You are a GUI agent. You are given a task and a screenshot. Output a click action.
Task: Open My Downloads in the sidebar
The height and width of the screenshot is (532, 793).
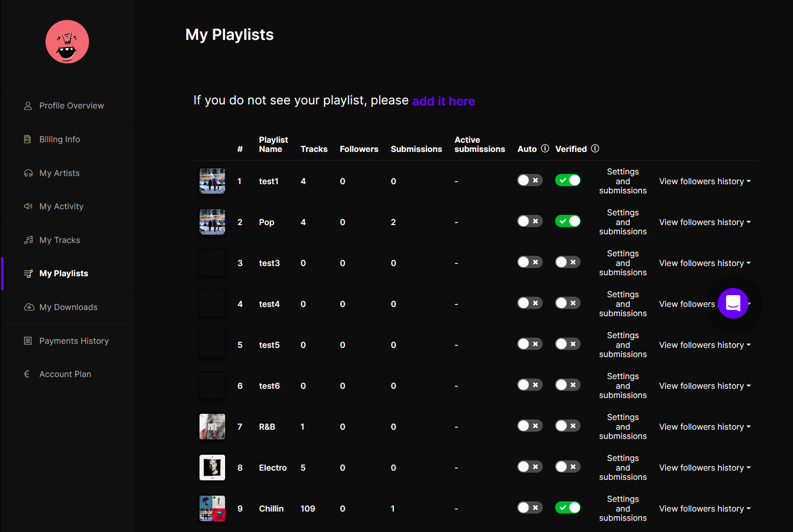click(68, 307)
